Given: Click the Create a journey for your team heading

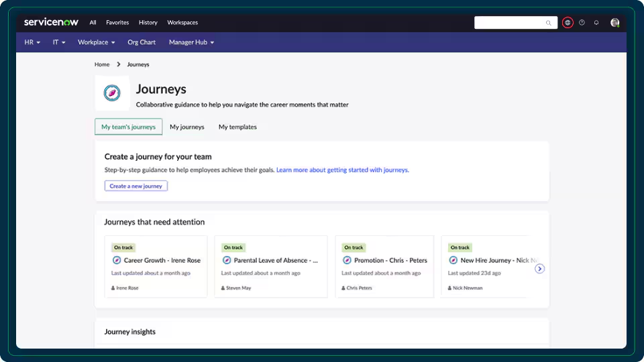Looking at the screenshot, I should (x=158, y=157).
